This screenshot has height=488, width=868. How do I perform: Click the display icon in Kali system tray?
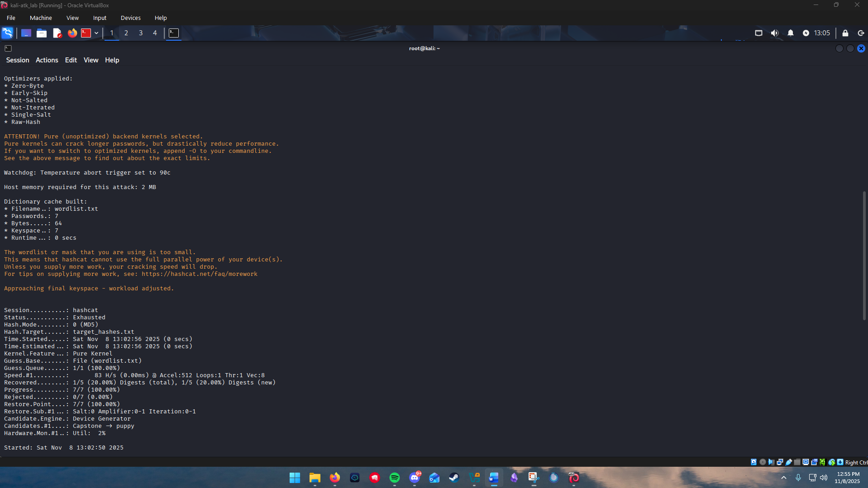click(x=759, y=33)
